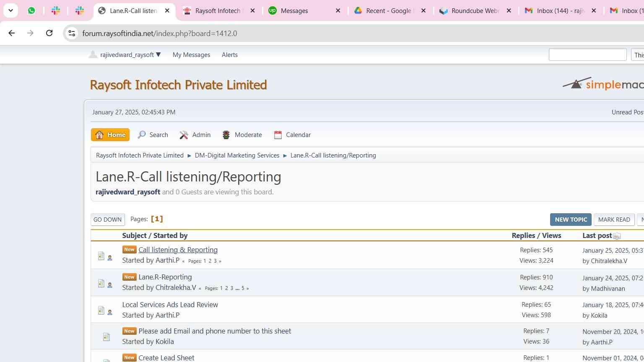Open the Moderate menu item
This screenshot has width=644, height=362.
tap(242, 135)
